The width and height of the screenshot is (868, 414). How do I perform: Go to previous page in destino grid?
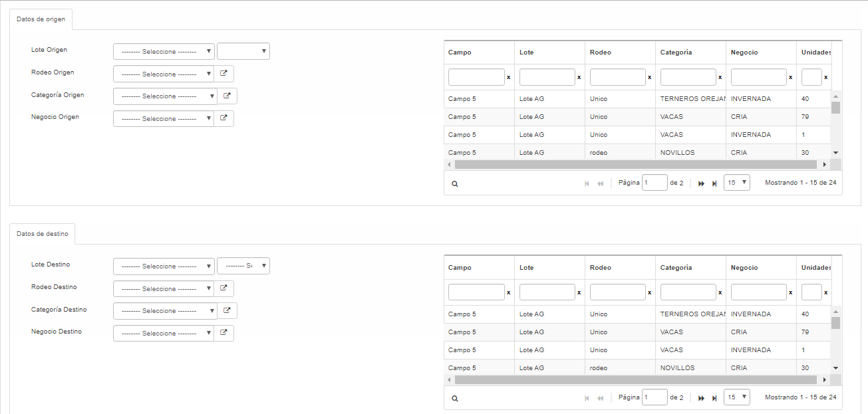click(600, 398)
